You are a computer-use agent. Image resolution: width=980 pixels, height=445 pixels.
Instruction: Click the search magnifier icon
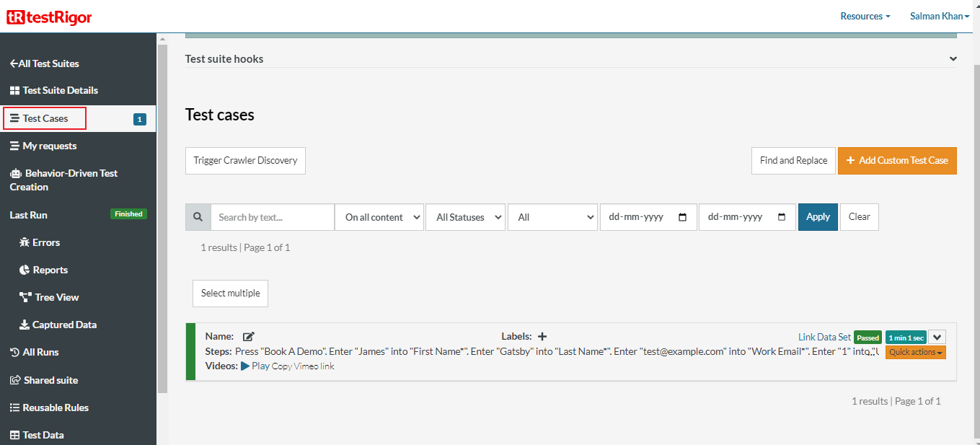(198, 217)
